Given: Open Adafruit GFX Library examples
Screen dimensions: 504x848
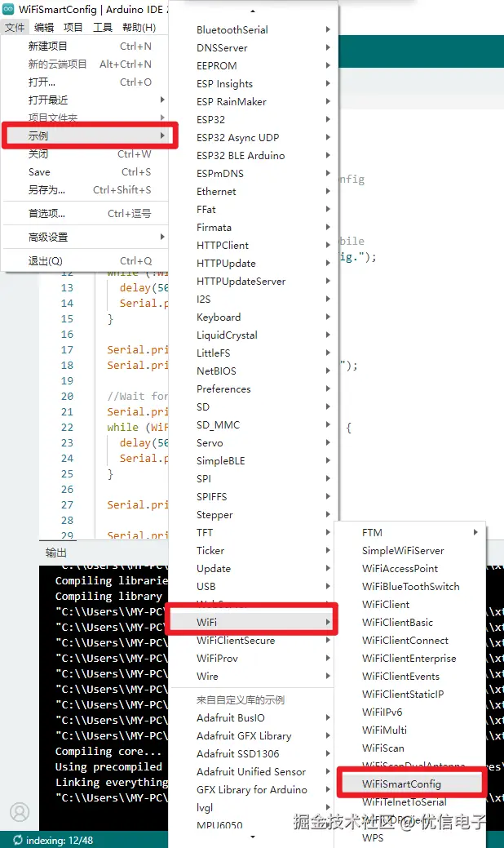Looking at the screenshot, I should (x=254, y=735).
